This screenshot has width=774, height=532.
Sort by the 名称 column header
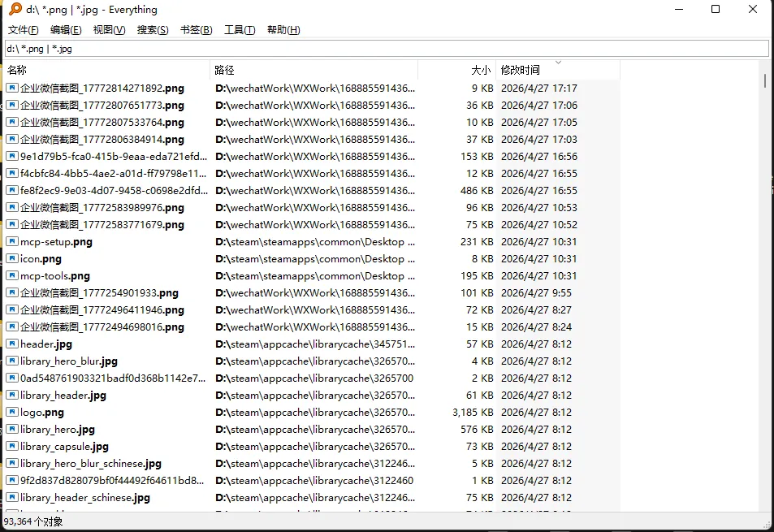point(106,71)
